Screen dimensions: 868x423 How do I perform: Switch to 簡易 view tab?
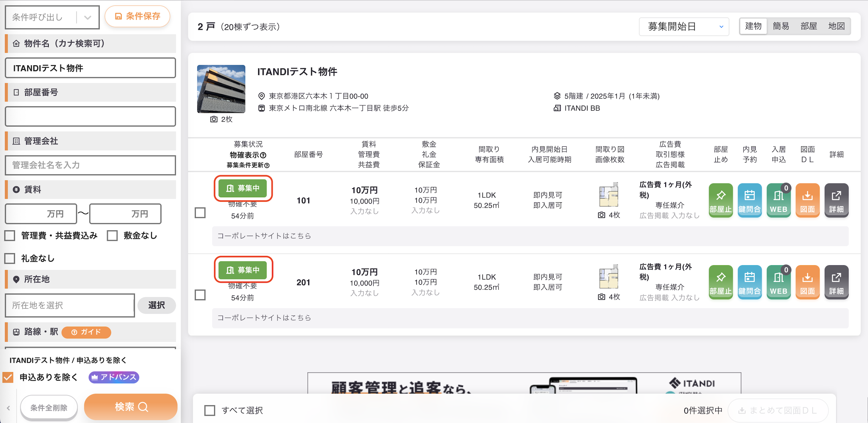(781, 26)
